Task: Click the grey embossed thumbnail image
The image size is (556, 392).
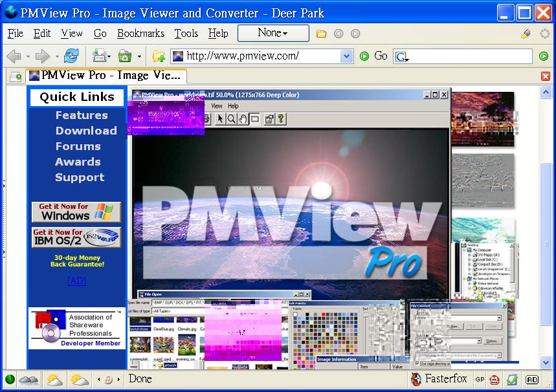Action: click(483, 180)
